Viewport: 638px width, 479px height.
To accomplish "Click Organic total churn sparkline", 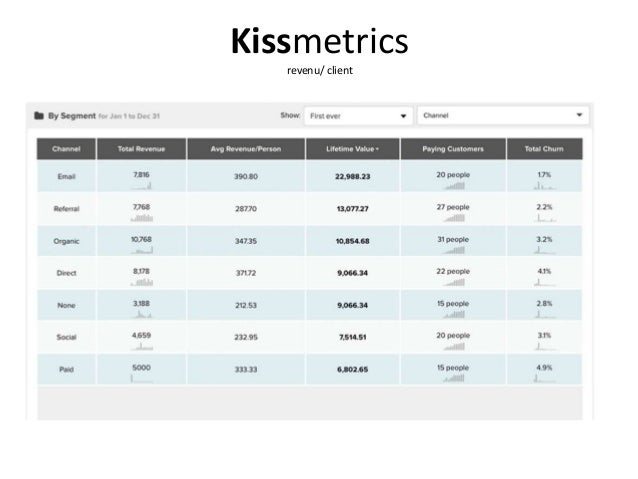I will click(x=544, y=250).
